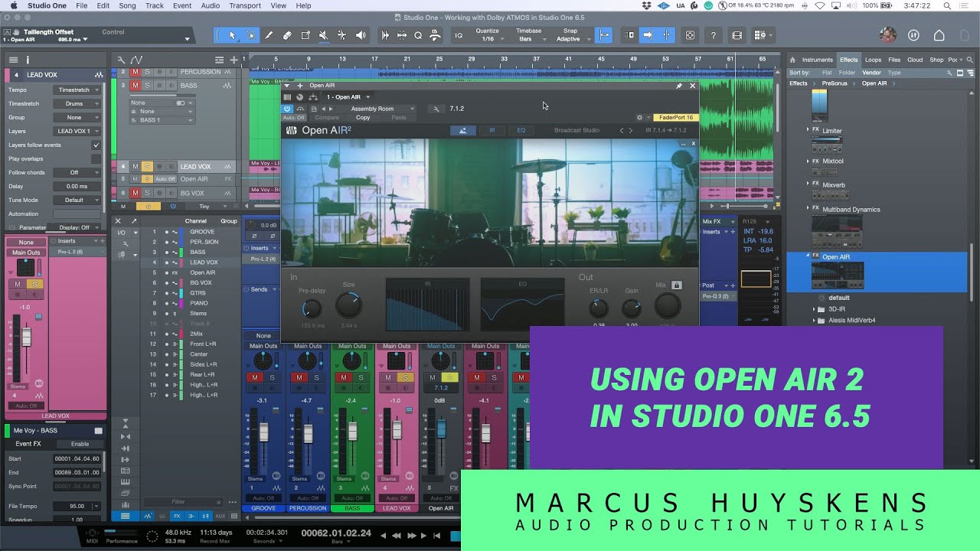Click the add track plus icon above the track list

pos(233,60)
